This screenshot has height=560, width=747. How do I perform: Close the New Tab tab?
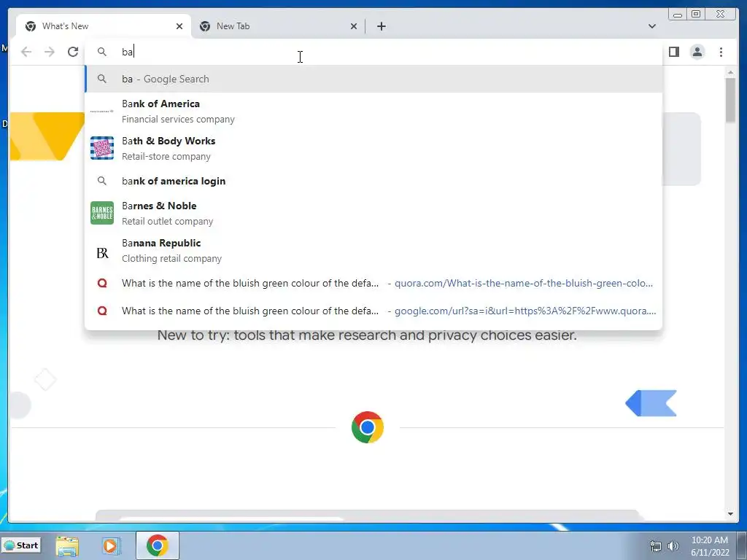pos(354,26)
